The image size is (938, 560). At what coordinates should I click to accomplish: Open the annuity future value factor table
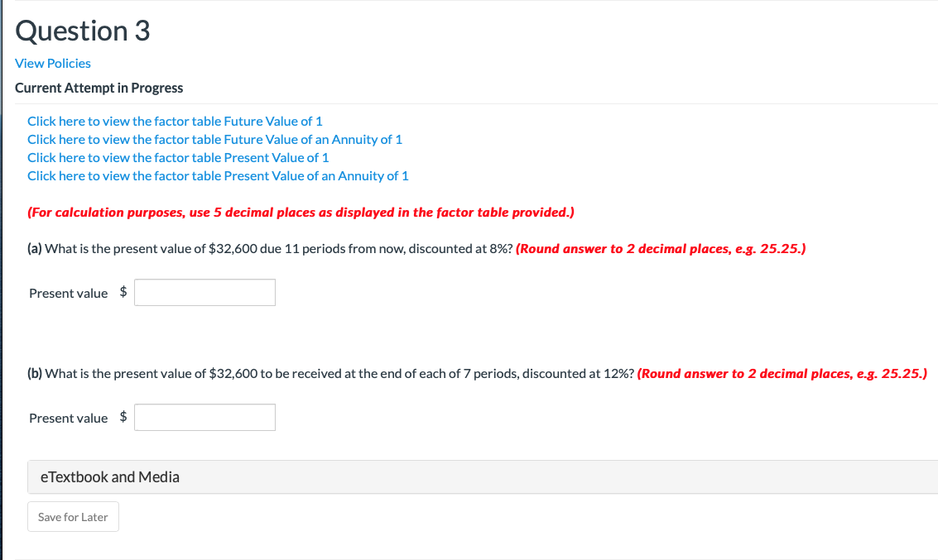(x=214, y=139)
